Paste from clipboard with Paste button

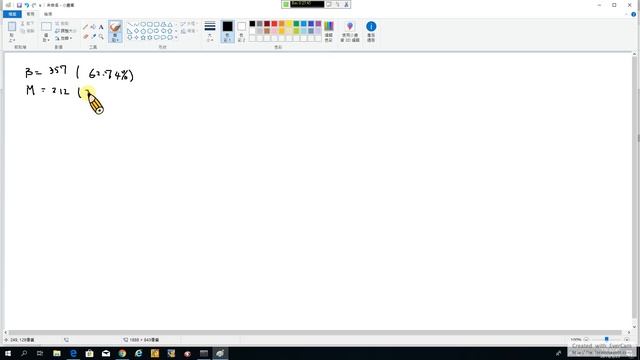(12, 27)
